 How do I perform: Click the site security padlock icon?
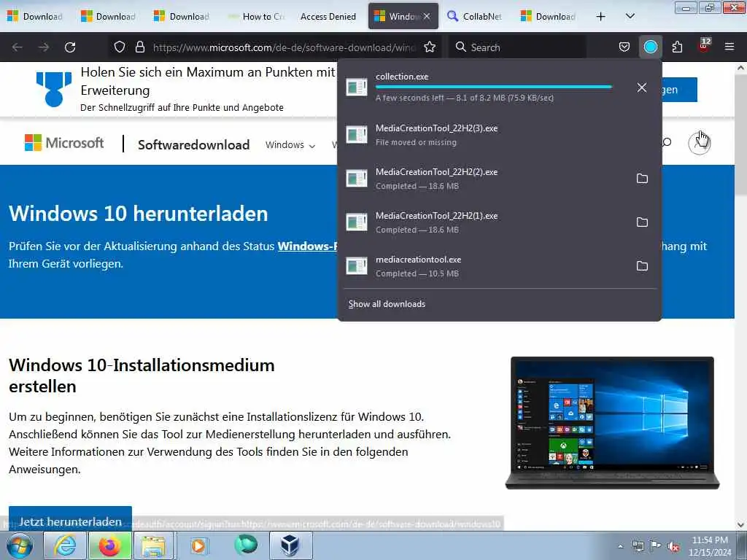click(x=139, y=47)
